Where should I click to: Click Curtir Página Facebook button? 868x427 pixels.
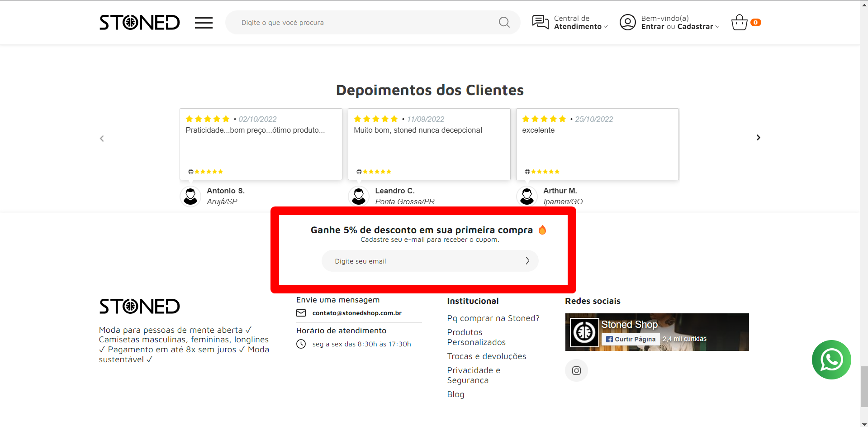(631, 339)
